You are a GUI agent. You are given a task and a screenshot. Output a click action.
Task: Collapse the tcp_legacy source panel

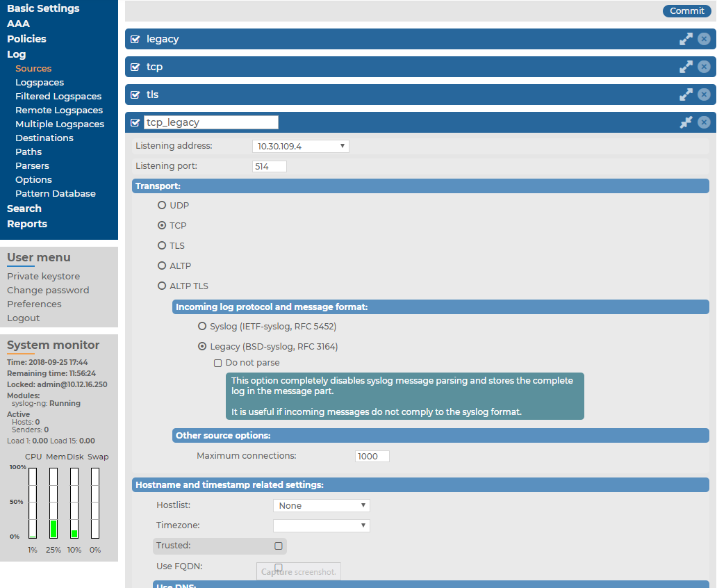686,122
